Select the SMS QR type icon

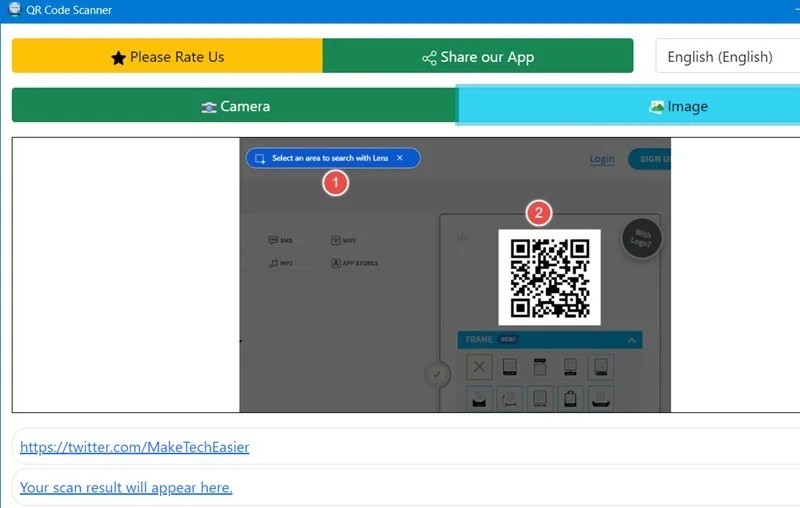point(272,240)
